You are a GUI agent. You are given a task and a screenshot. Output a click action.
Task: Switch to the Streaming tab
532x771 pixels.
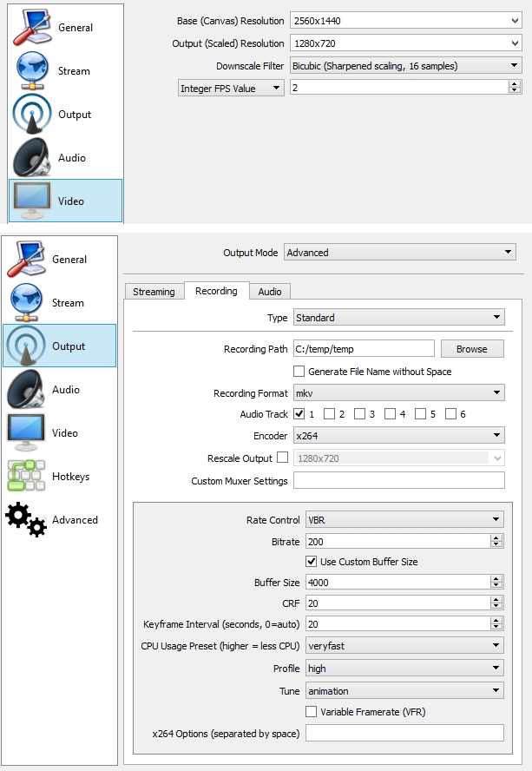point(154,292)
